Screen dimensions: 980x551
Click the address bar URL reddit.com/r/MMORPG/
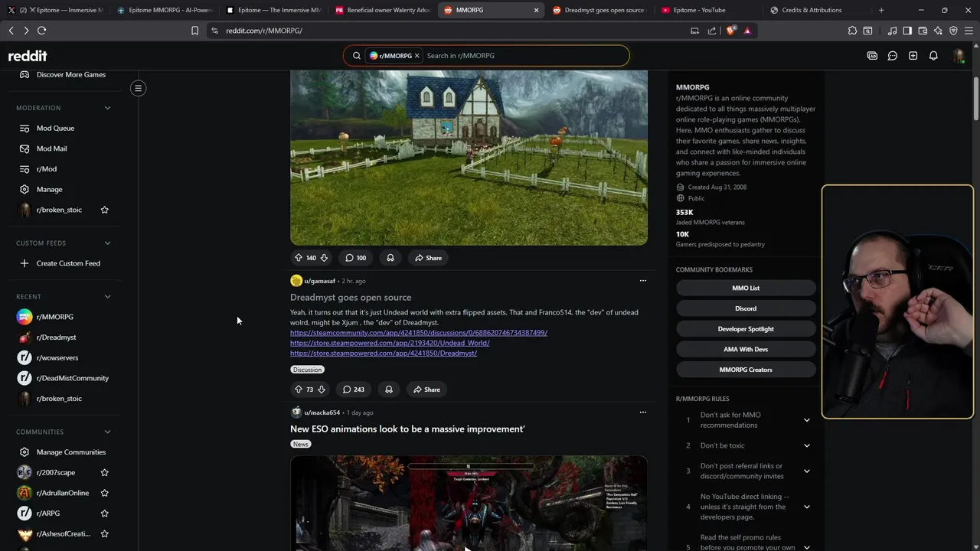(264, 31)
